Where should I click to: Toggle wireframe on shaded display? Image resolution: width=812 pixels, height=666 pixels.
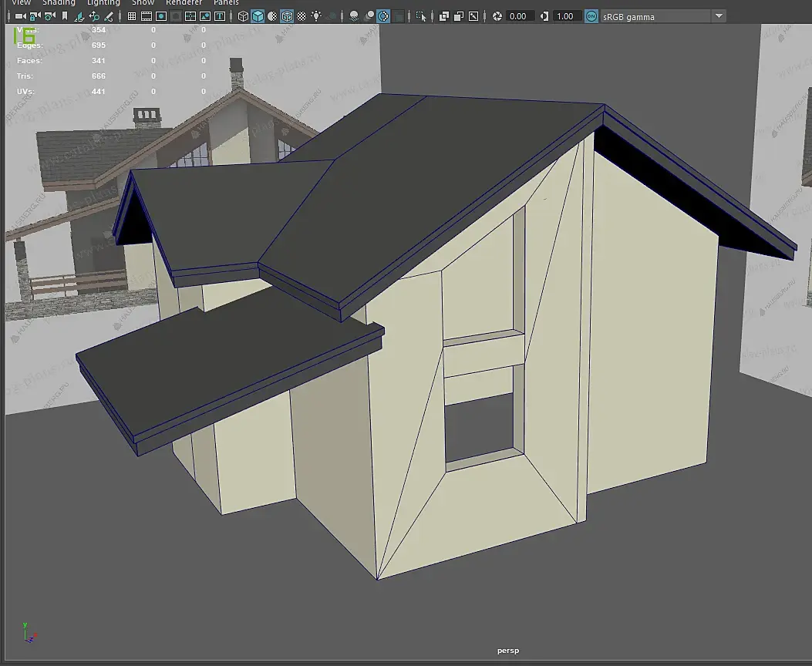click(287, 16)
